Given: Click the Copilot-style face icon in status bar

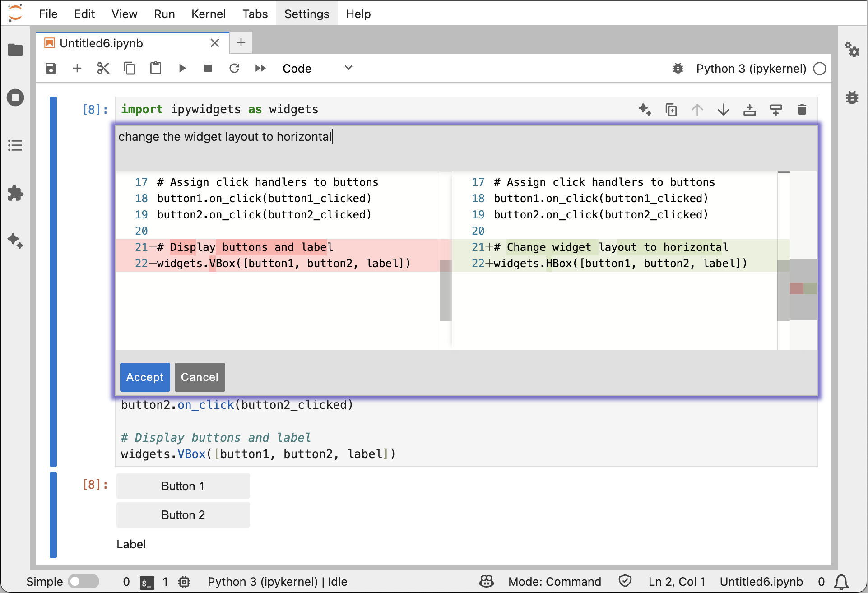Looking at the screenshot, I should [487, 581].
